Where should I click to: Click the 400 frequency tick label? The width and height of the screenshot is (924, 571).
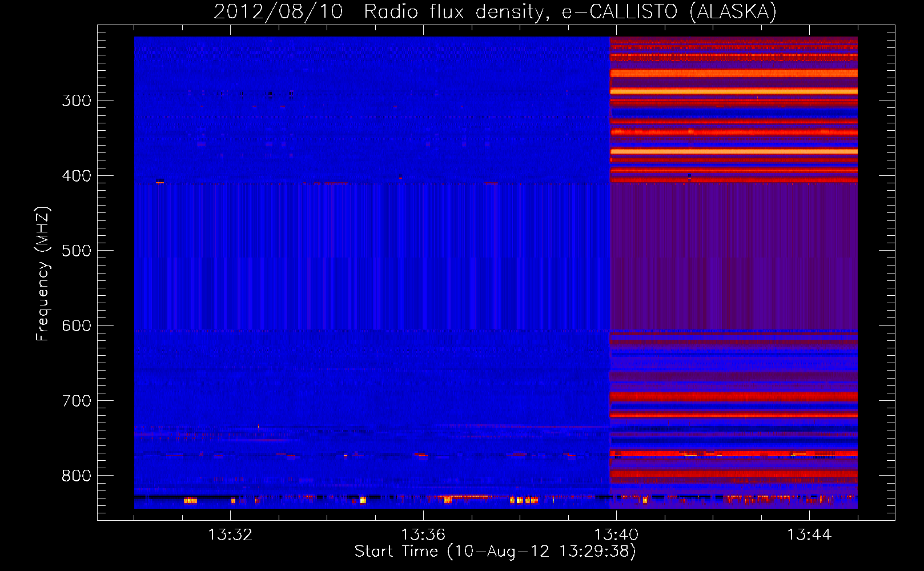point(77,176)
